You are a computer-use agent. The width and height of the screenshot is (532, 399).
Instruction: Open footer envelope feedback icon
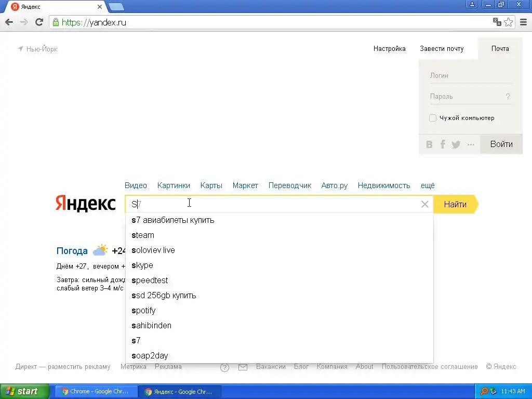(243, 367)
